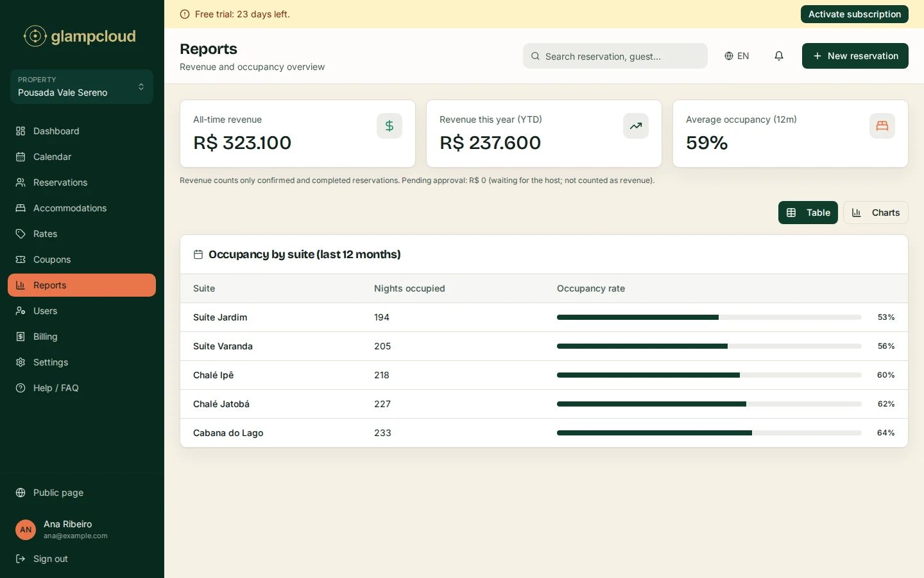Click Chalé Ipê occupancy bar
The image size is (924, 578).
tap(709, 375)
